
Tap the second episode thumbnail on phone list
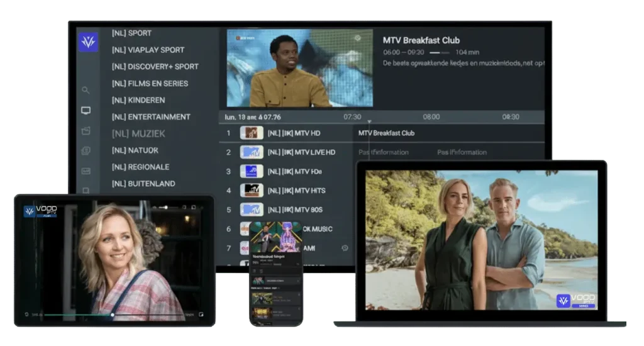[262, 313]
